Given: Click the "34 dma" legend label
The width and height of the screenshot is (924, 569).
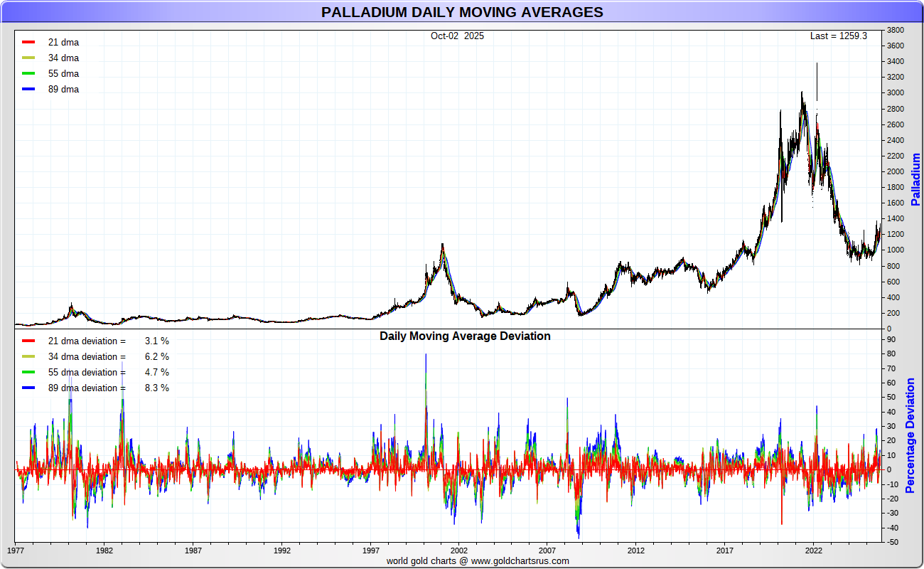Looking at the screenshot, I should click(x=63, y=58).
